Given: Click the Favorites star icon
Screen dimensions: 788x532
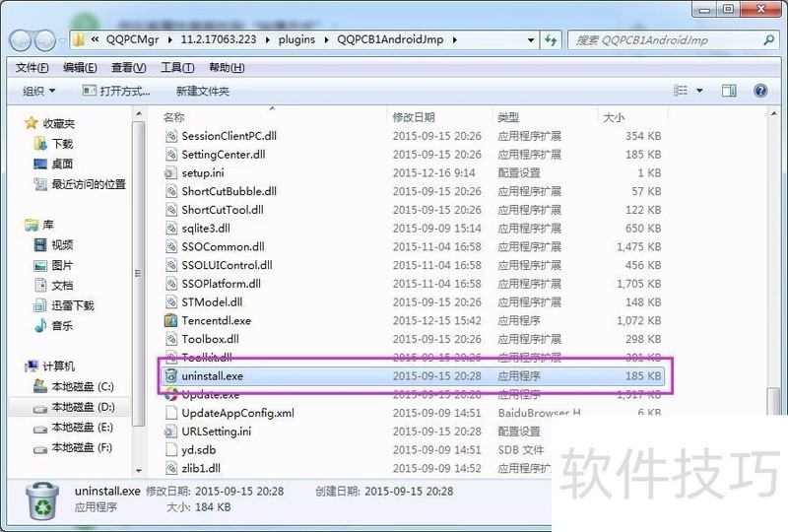Looking at the screenshot, I should pos(32,123).
